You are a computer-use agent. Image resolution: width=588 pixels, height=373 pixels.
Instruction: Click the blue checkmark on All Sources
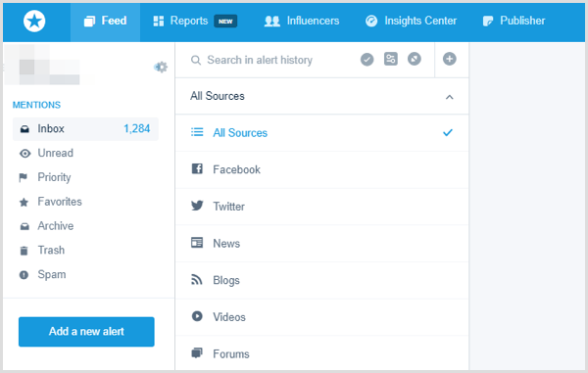click(x=448, y=132)
